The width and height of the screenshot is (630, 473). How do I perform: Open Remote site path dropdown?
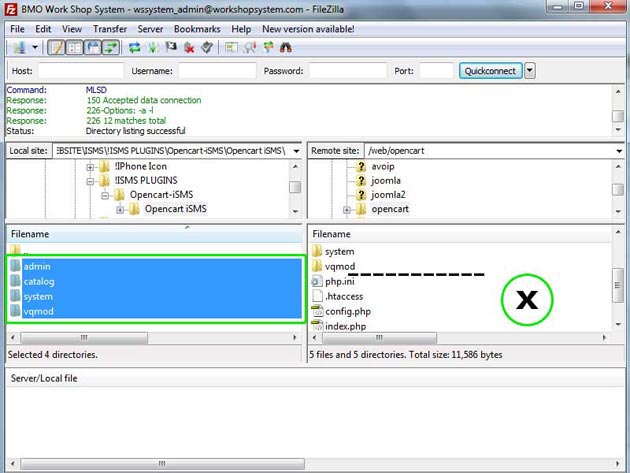(x=619, y=151)
